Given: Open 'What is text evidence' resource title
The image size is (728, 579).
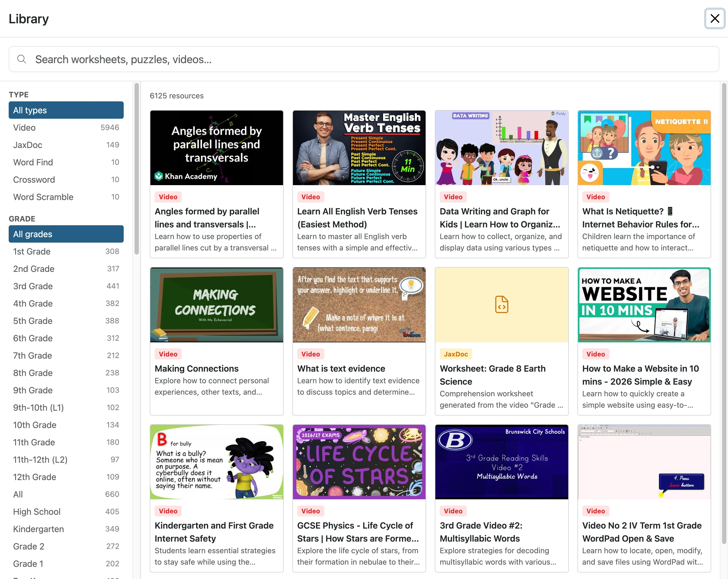Looking at the screenshot, I should pos(341,368).
